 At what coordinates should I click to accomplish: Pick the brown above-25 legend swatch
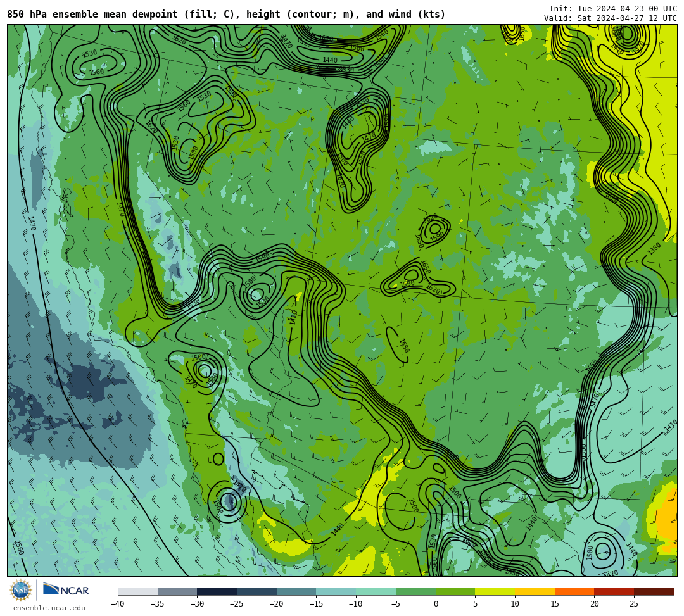(654, 591)
